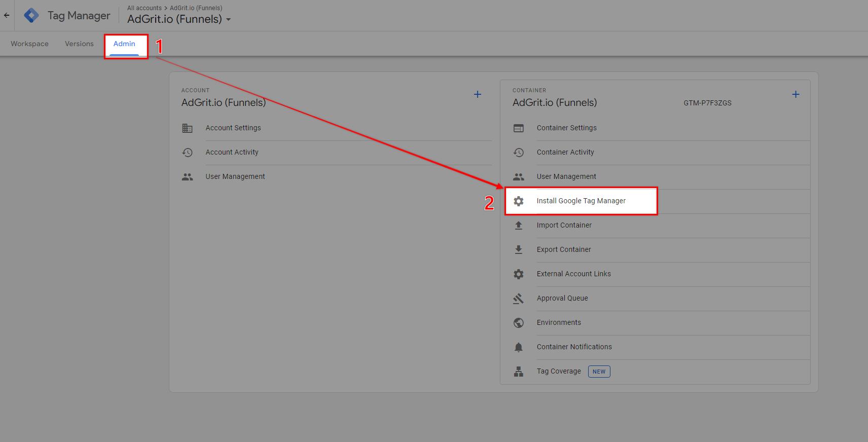Viewport: 868px width, 442px height.
Task: Open the AdGrit.io (Funnels) container selector dropdown
Action: pyautogui.click(x=179, y=19)
